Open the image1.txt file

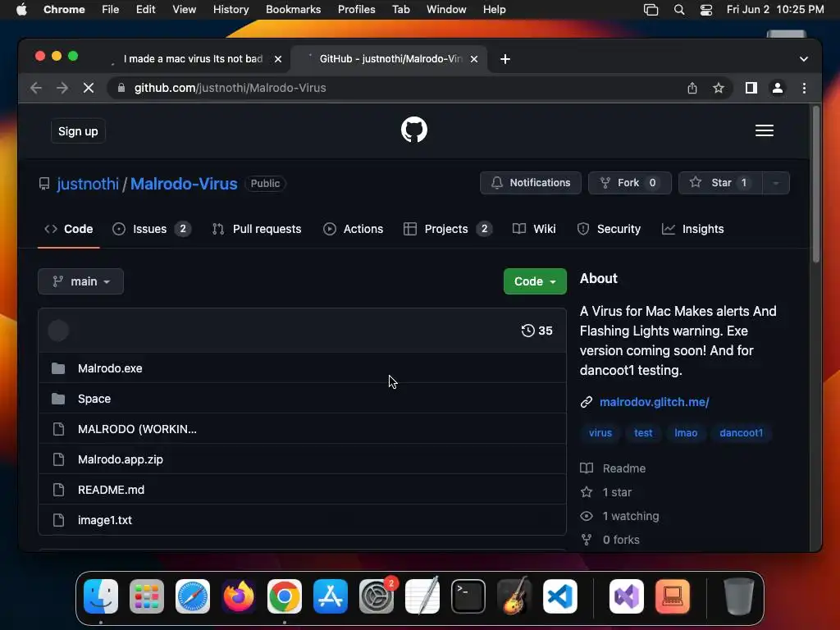point(105,520)
